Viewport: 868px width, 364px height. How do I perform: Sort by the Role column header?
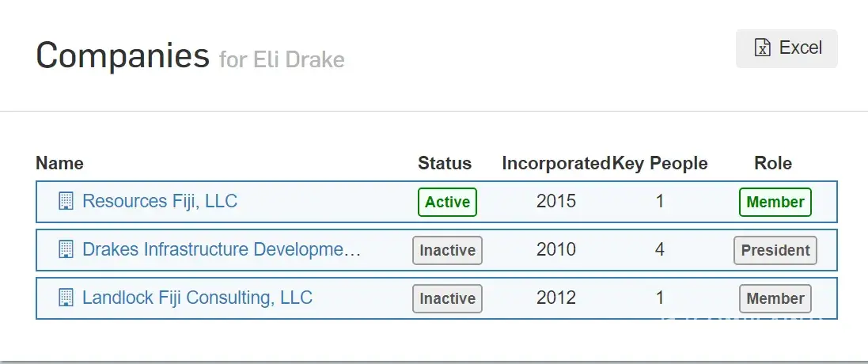point(773,164)
